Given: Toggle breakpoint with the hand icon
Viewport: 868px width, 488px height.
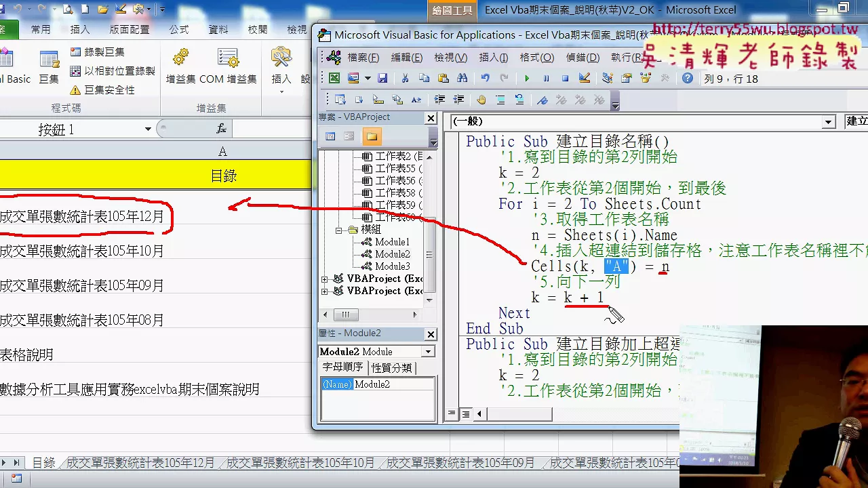Looking at the screenshot, I should click(481, 100).
